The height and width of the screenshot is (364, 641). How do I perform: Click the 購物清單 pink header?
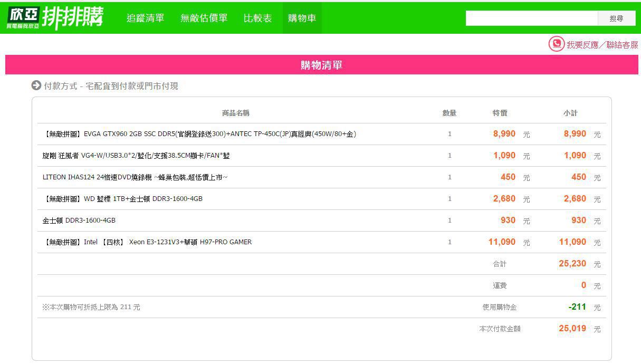click(321, 65)
